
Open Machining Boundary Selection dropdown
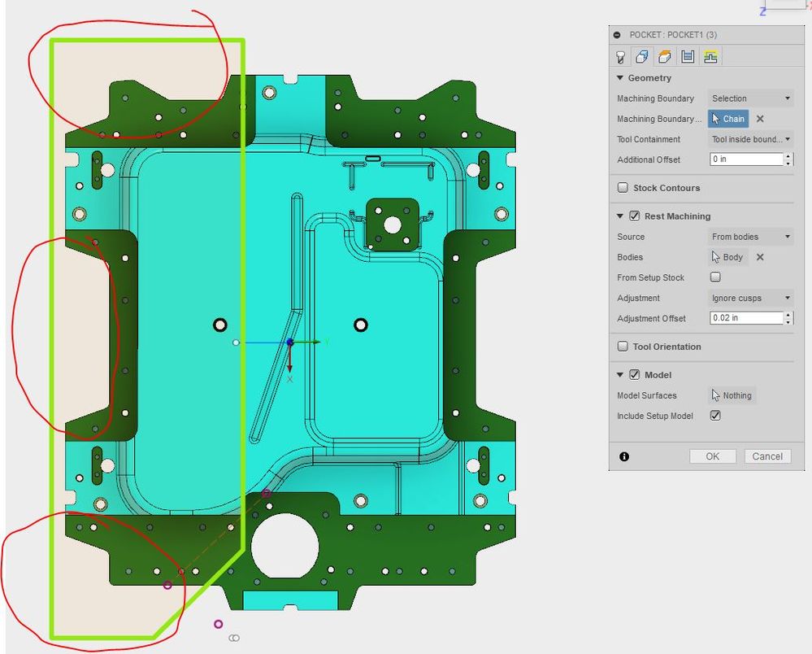click(x=750, y=98)
